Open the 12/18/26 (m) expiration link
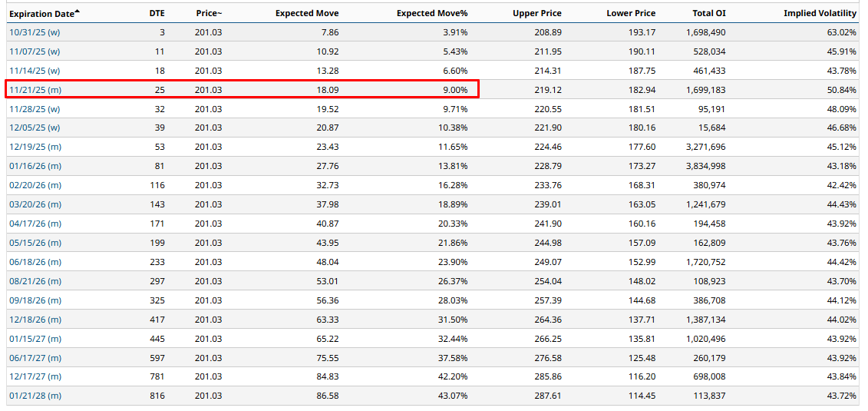 point(35,319)
